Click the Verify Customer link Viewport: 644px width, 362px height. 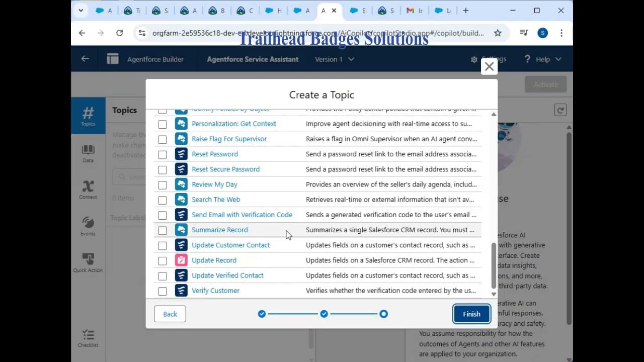point(215,291)
